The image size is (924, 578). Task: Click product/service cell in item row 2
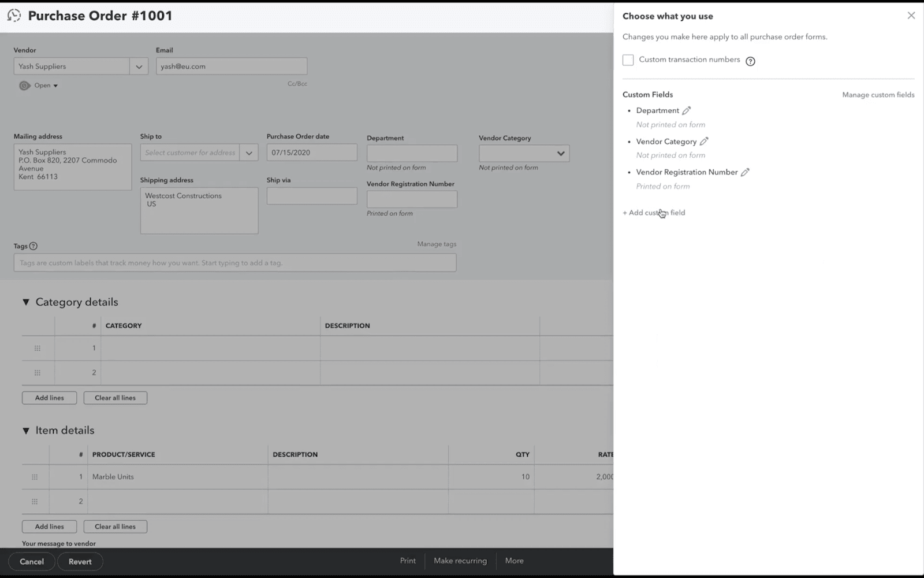pyautogui.click(x=178, y=502)
